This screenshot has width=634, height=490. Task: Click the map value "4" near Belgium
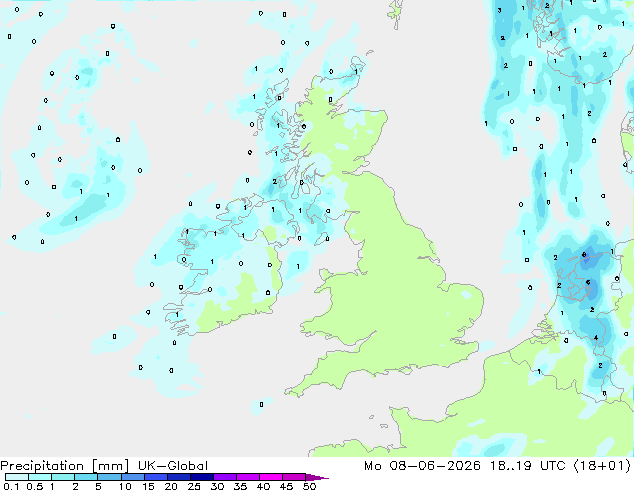pyautogui.click(x=596, y=338)
